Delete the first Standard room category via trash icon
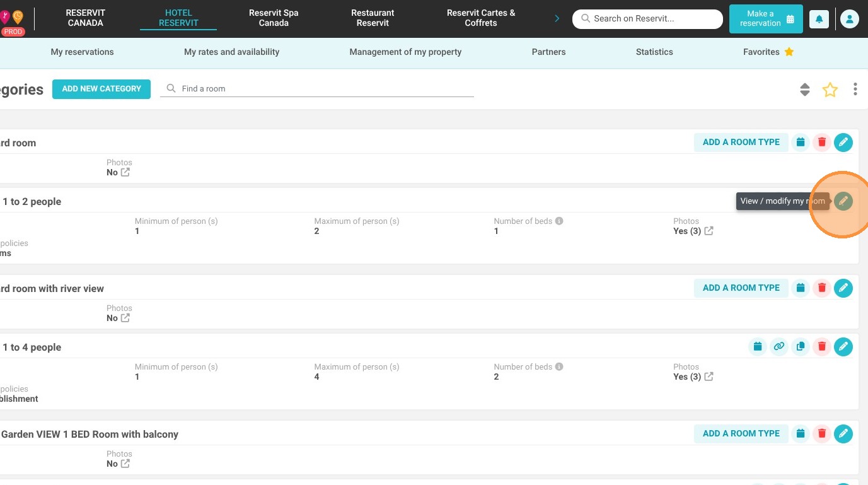This screenshot has height=485, width=868. (x=821, y=143)
